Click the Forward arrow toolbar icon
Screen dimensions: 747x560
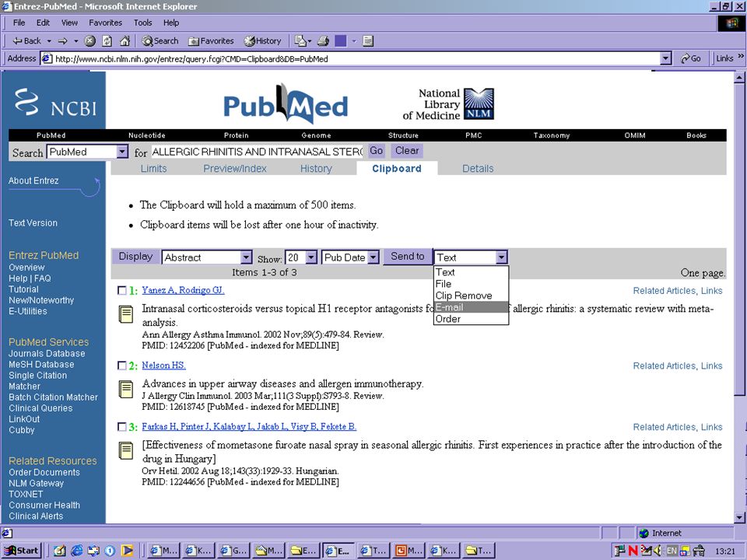tap(63, 41)
